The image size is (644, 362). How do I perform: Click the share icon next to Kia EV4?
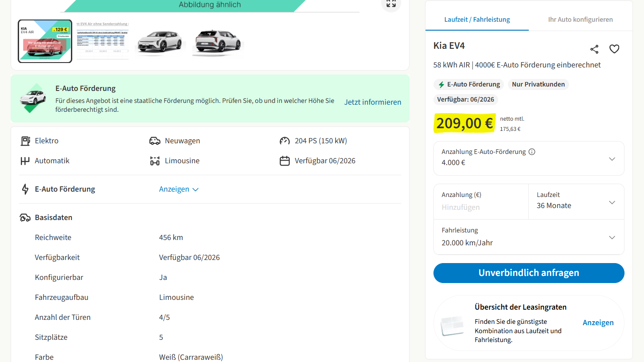[594, 49]
